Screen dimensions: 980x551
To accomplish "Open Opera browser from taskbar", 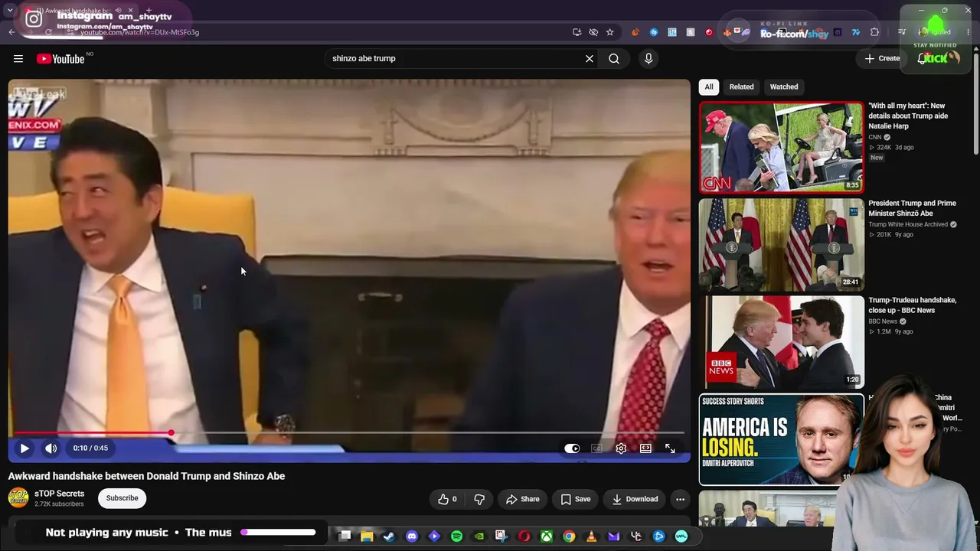I will point(524,536).
